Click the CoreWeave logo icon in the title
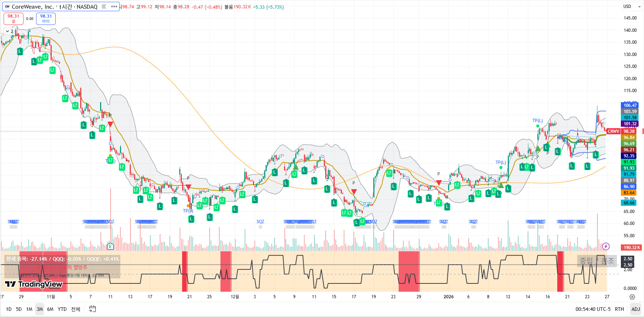644x317 pixels. [x=7, y=6]
